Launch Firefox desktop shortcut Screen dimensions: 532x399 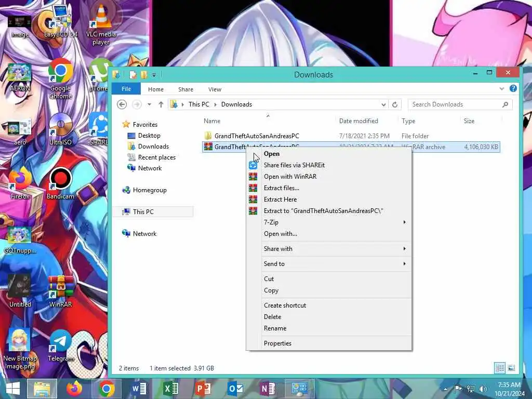click(20, 183)
